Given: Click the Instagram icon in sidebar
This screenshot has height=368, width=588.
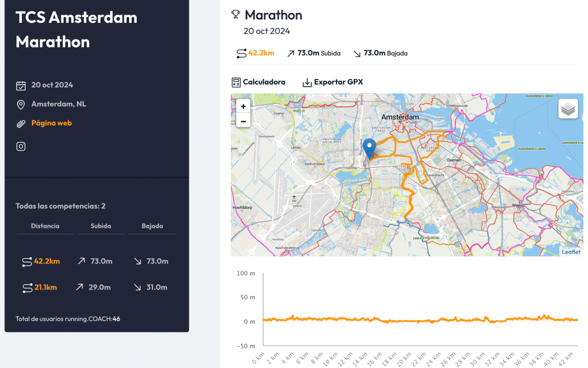Looking at the screenshot, I should tap(21, 146).
